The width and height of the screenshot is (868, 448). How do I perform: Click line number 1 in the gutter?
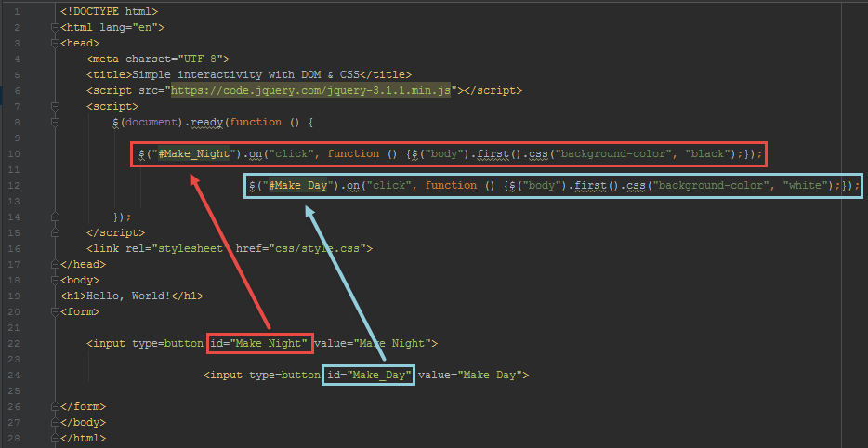click(x=18, y=12)
